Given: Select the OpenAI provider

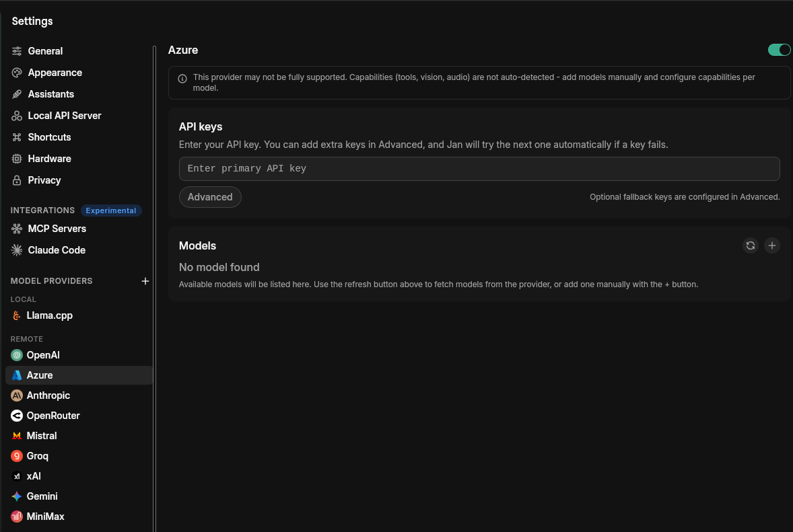Looking at the screenshot, I should (x=79, y=355).
